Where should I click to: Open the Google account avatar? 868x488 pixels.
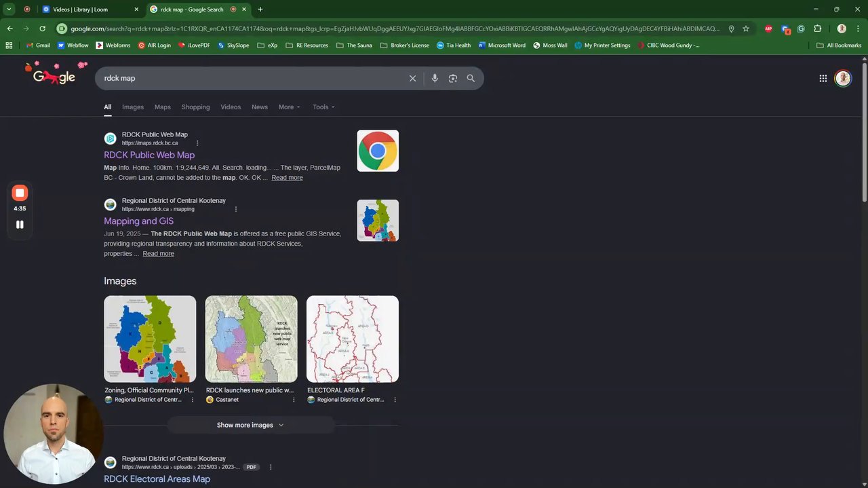(x=842, y=78)
